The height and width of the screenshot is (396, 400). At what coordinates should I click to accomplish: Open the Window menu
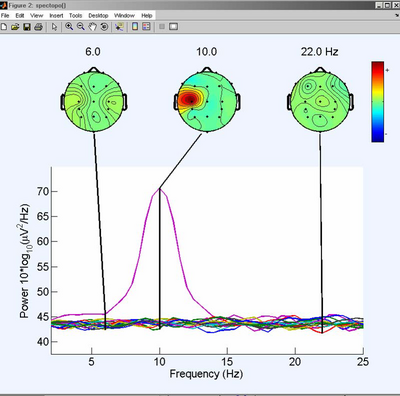pyautogui.click(x=124, y=15)
